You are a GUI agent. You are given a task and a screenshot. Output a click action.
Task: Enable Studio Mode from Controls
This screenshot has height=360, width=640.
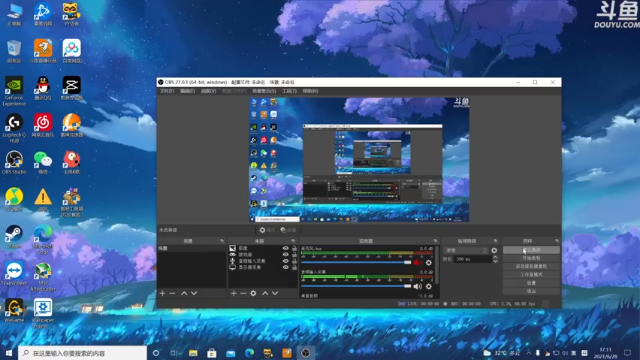click(x=531, y=275)
